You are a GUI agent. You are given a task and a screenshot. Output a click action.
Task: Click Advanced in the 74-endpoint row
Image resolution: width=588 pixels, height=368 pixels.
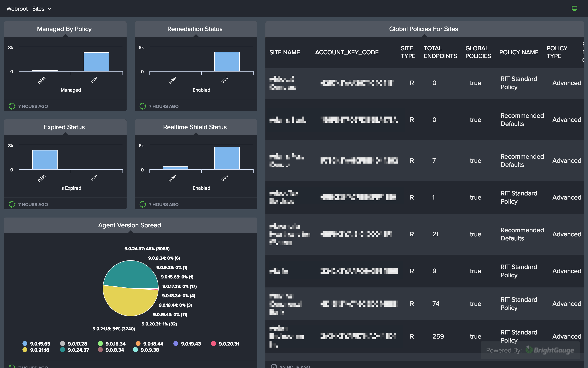coord(567,304)
